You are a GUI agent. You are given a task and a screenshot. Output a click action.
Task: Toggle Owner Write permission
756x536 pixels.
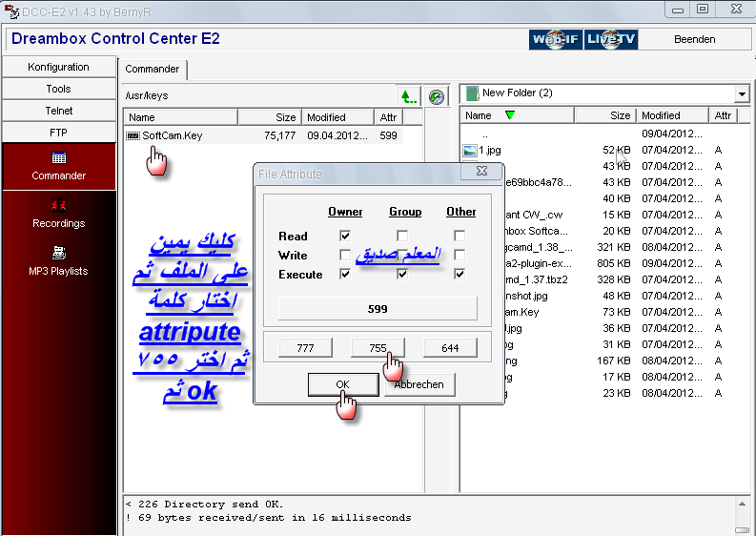pyautogui.click(x=345, y=255)
